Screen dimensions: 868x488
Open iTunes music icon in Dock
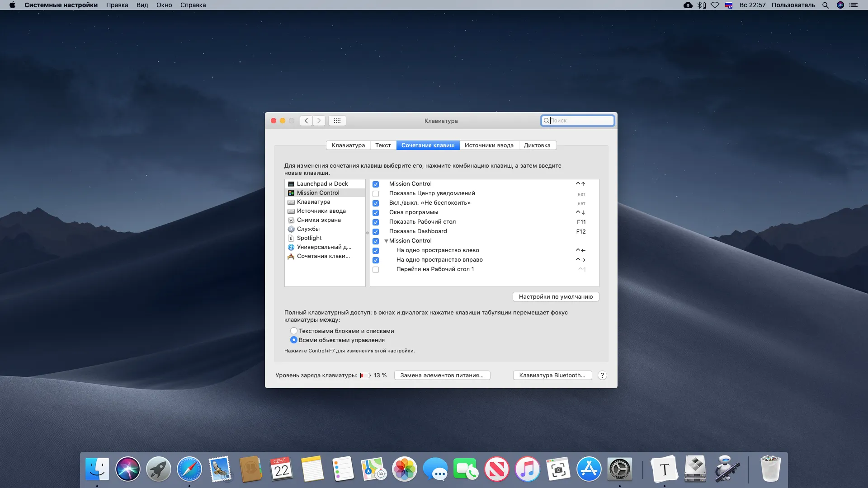tap(528, 469)
